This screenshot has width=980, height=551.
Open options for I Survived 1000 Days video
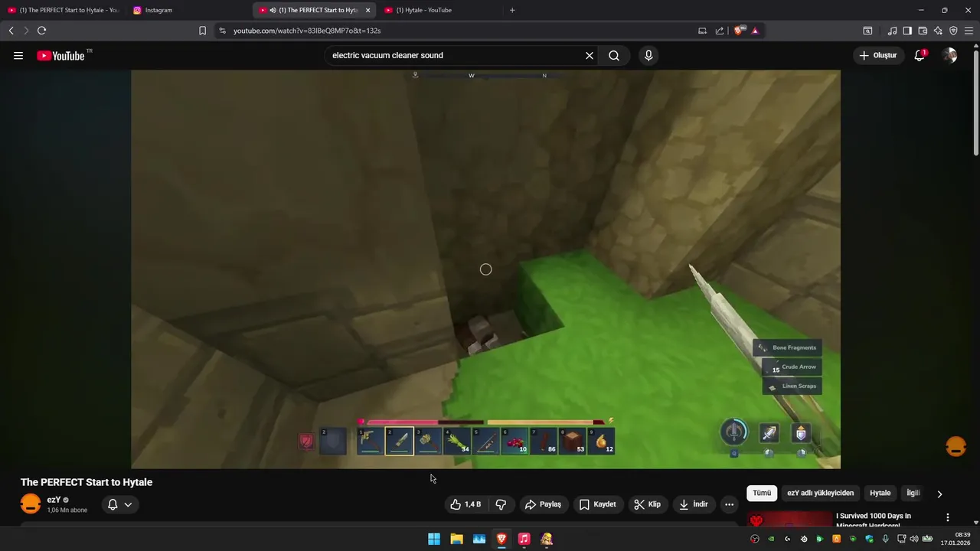point(948,517)
